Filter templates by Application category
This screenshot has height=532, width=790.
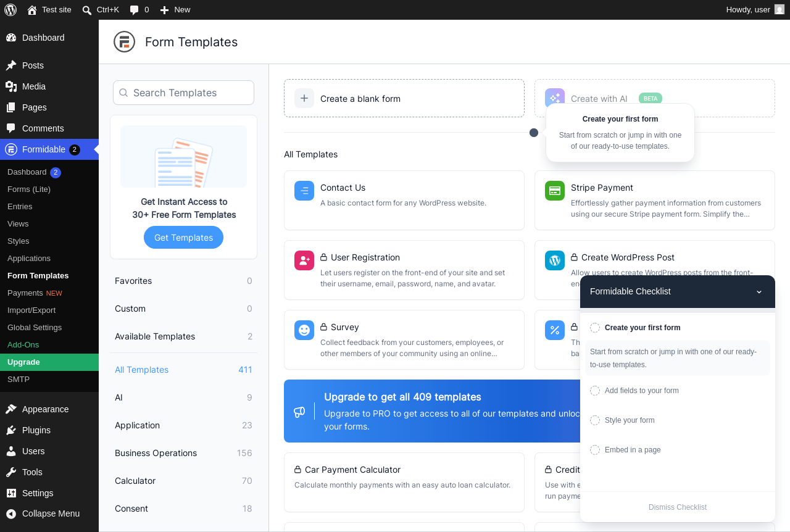(x=183, y=425)
